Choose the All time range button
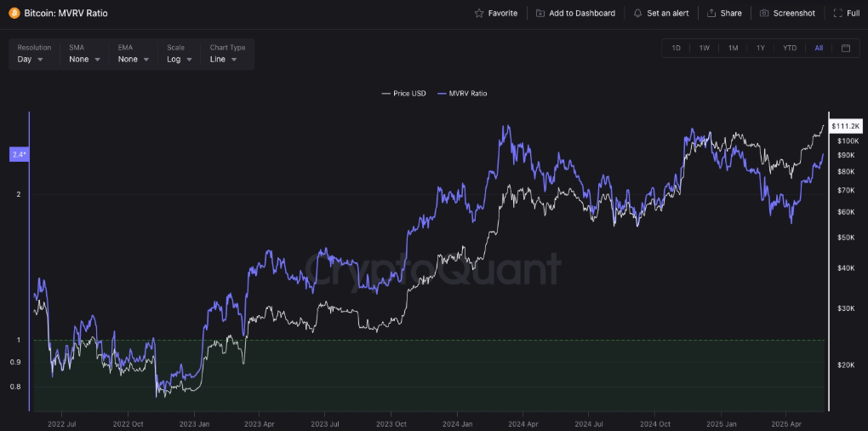The image size is (868, 431). point(819,48)
